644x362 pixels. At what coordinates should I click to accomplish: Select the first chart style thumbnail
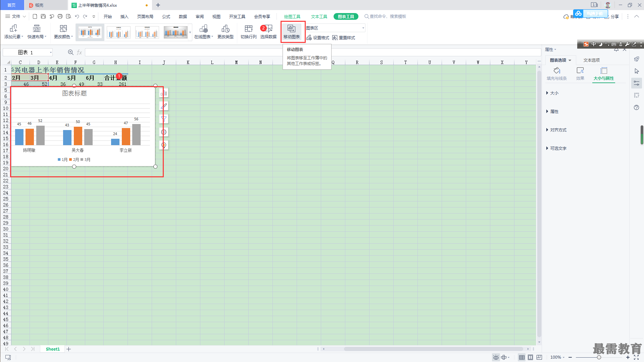90,33
